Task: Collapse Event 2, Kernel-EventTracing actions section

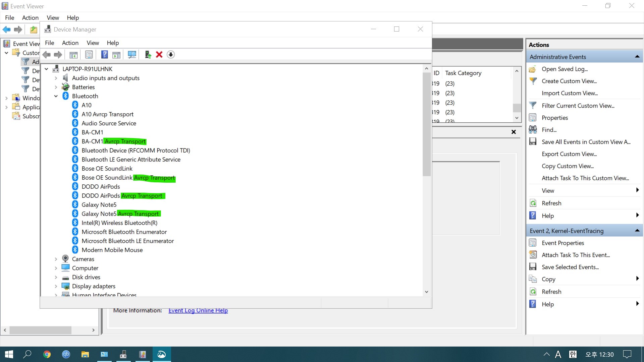Action: tap(637, 231)
